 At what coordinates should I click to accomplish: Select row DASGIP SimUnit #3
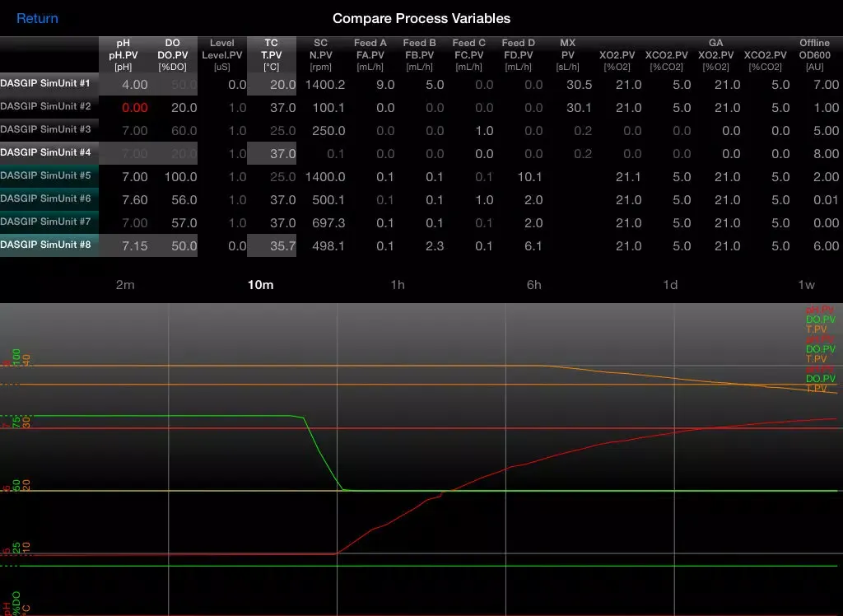49,129
